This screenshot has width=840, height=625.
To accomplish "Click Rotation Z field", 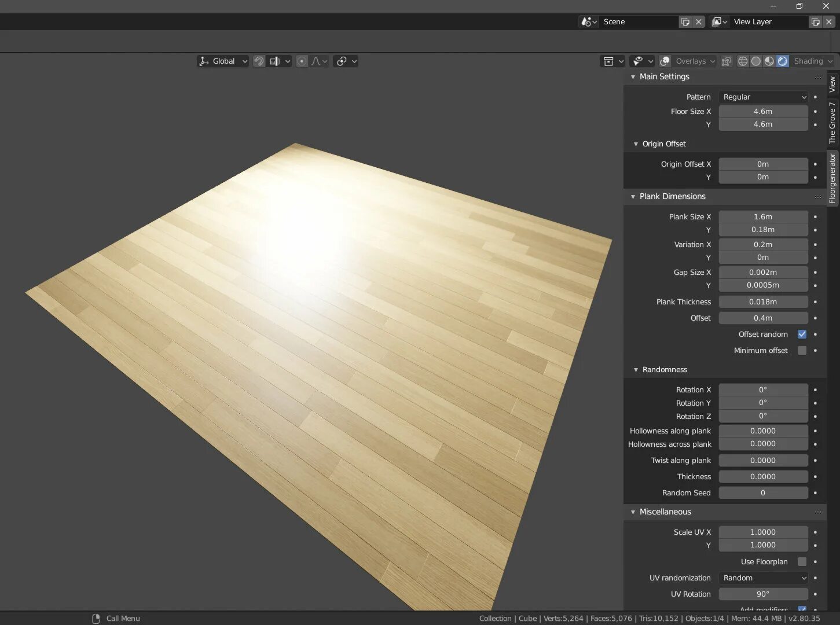I will pos(763,416).
